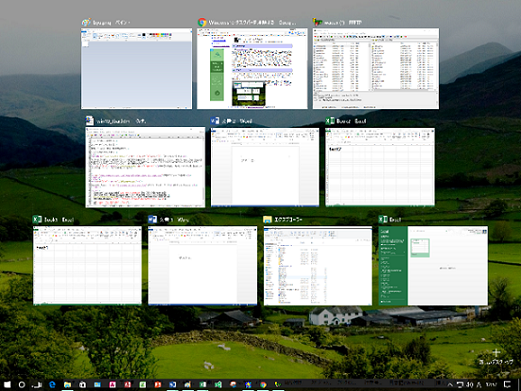The image size is (521, 391).
Task: Switch to the Book2 Excel window thumbnail
Action: tap(380, 167)
